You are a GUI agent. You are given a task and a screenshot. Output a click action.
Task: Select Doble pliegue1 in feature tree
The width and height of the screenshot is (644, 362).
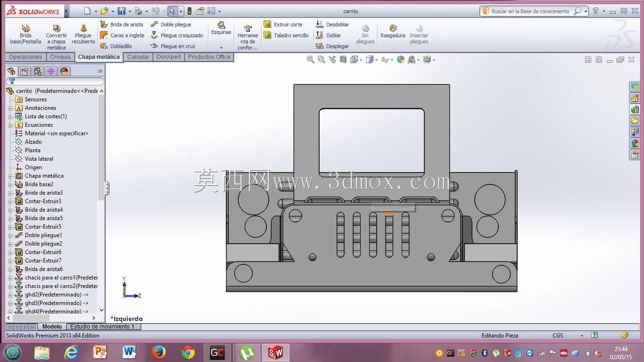tap(43, 235)
